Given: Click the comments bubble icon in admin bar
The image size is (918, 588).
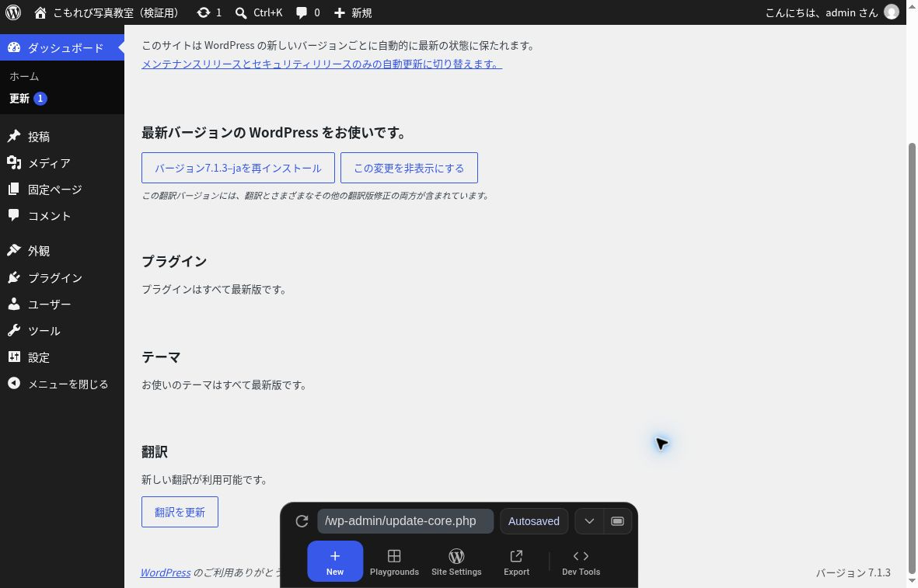Looking at the screenshot, I should pyautogui.click(x=302, y=12).
